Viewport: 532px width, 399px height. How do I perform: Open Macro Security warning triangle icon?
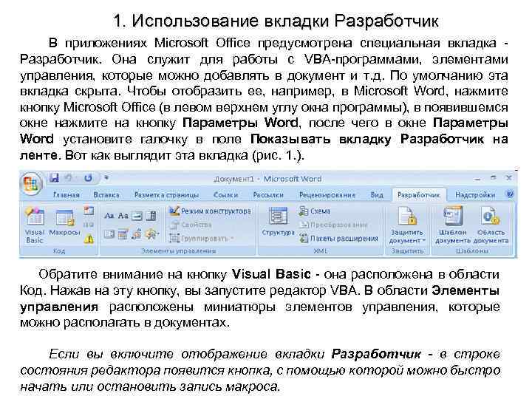[89, 239]
